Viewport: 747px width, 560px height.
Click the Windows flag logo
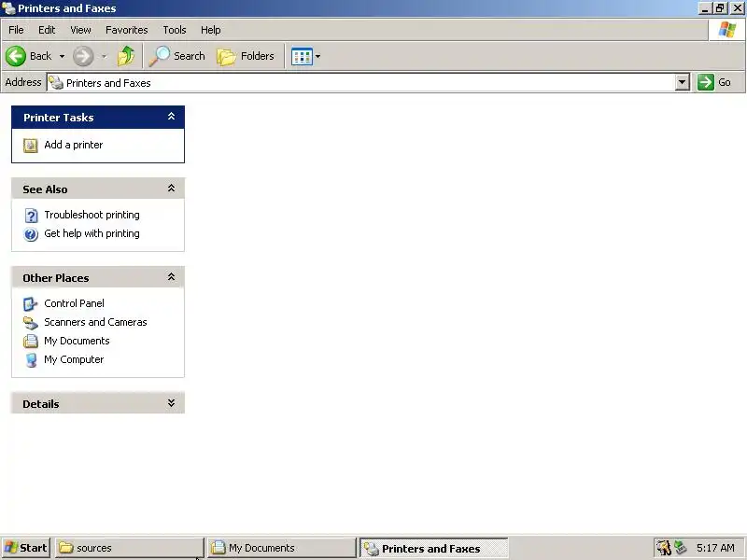[x=727, y=30]
